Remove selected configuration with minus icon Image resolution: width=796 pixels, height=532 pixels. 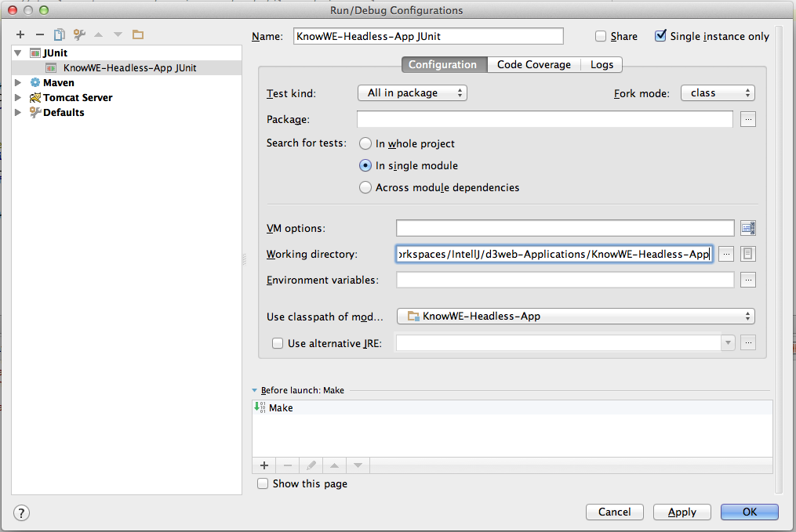coord(39,34)
